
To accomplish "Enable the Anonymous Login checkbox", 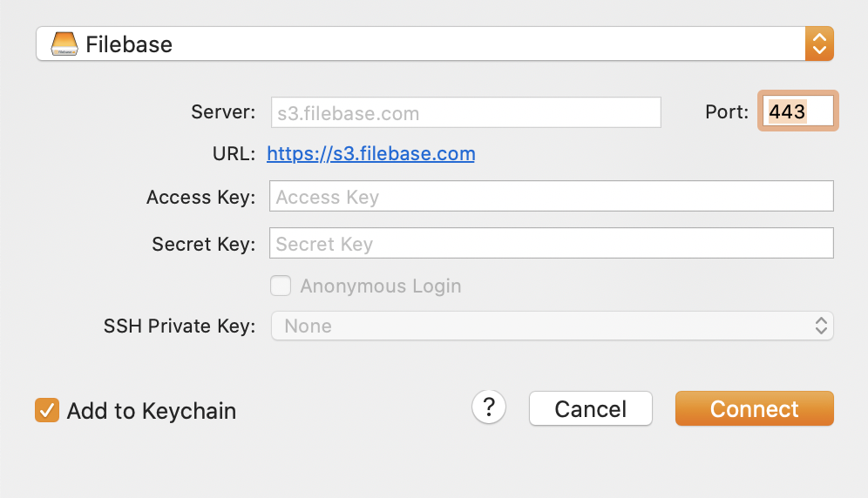I will (x=281, y=286).
